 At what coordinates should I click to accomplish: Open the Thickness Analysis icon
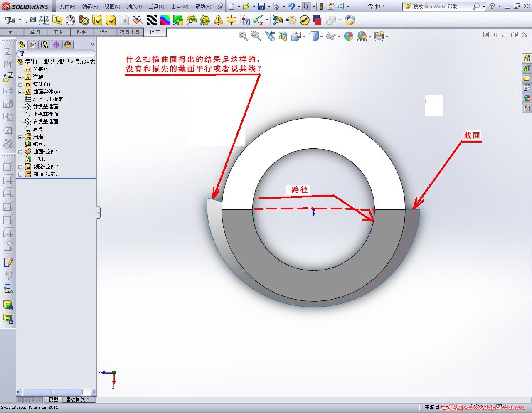[232, 20]
